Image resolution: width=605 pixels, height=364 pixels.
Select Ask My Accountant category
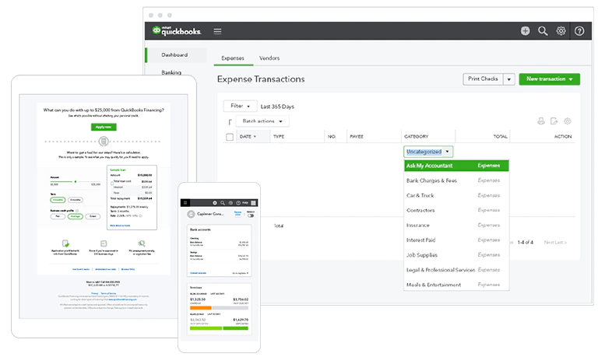(456, 166)
